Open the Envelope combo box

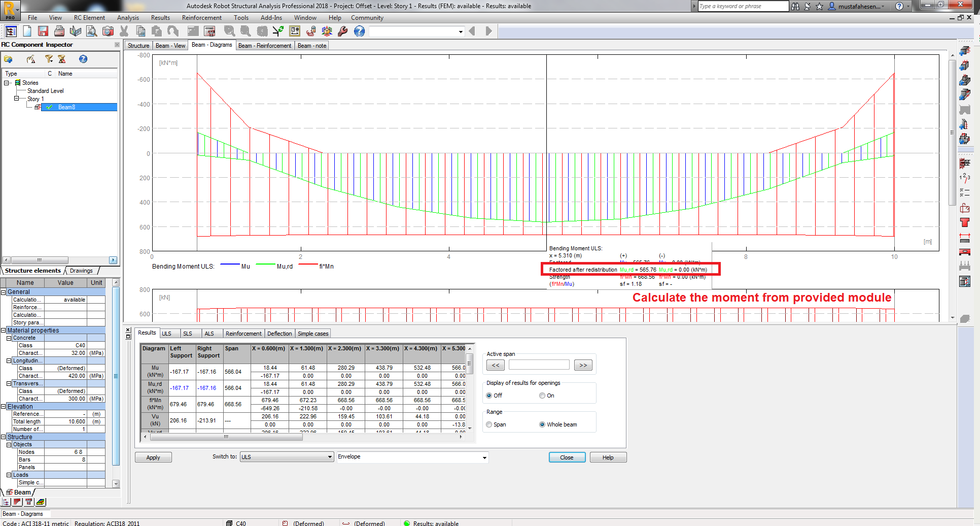(412, 457)
